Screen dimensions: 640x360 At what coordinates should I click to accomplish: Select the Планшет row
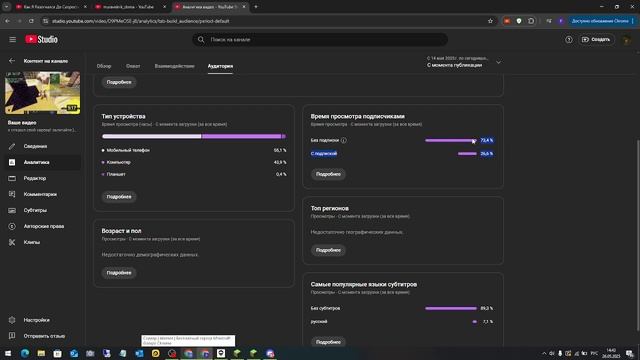(194, 174)
